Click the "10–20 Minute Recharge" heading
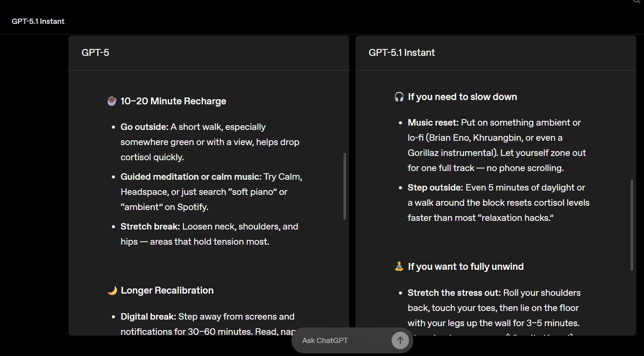This screenshot has width=644, height=356. tap(173, 101)
